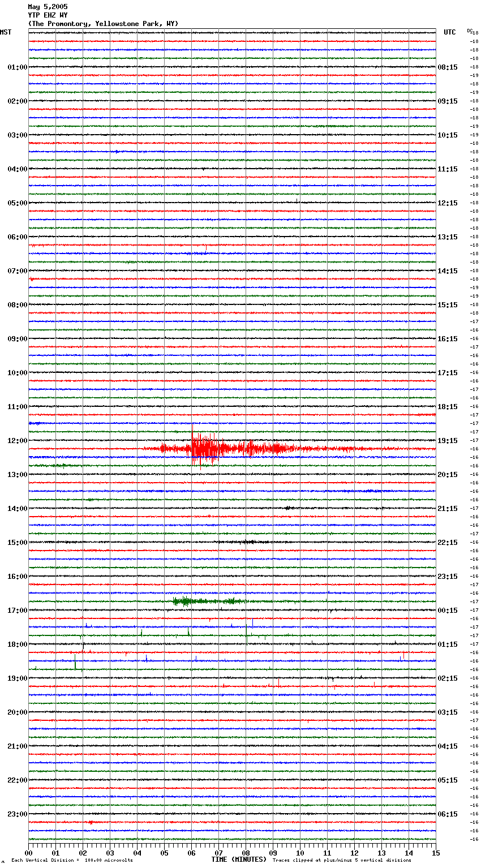Click the 17:15 UTC time label
This screenshot has height=868, width=481.
click(x=448, y=373)
